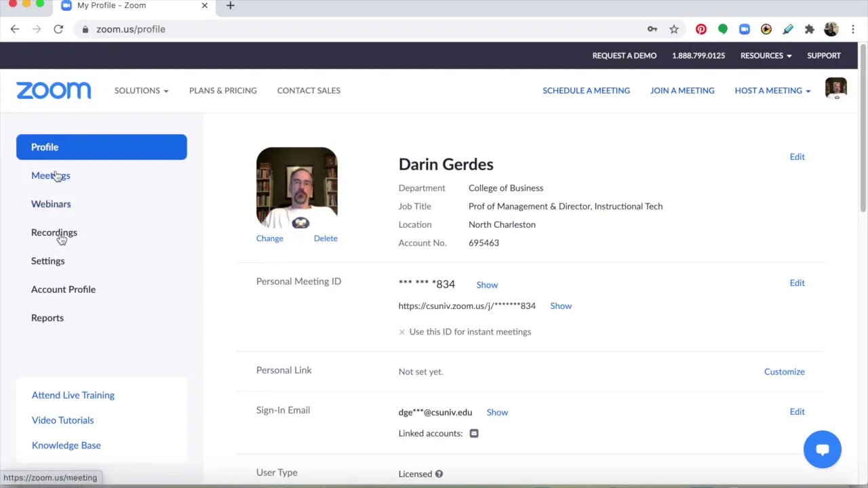Expand the Solutions dropdown
Viewport: 868px width, 488px height.
141,90
